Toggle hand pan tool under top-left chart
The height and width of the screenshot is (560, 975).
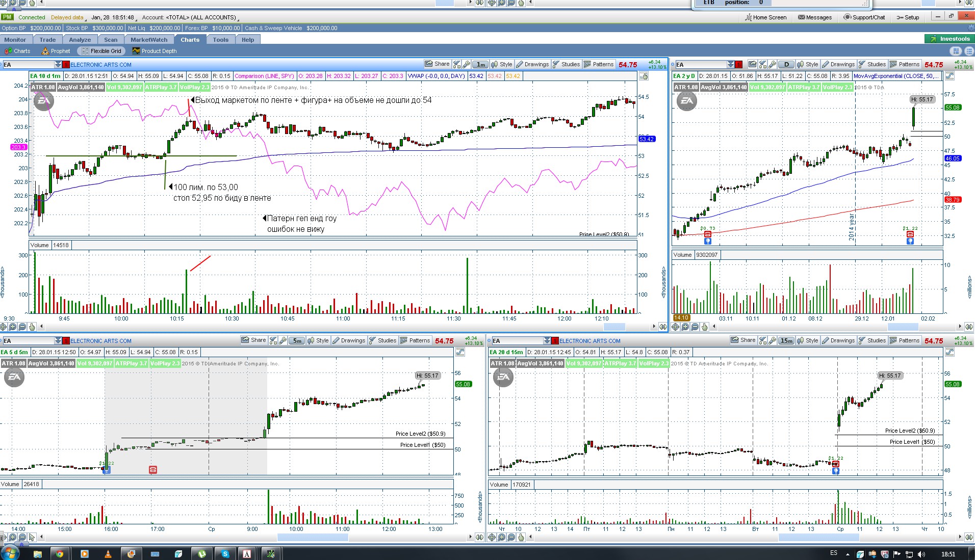32,327
